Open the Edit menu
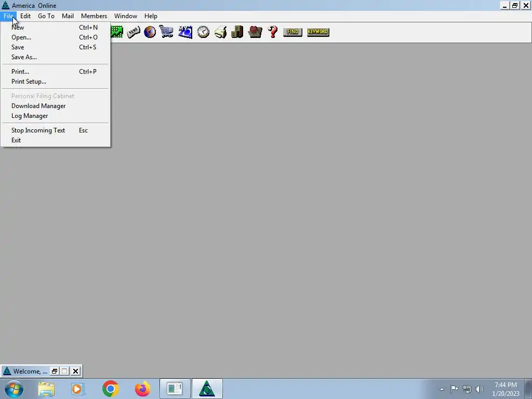532x399 pixels. coord(25,16)
